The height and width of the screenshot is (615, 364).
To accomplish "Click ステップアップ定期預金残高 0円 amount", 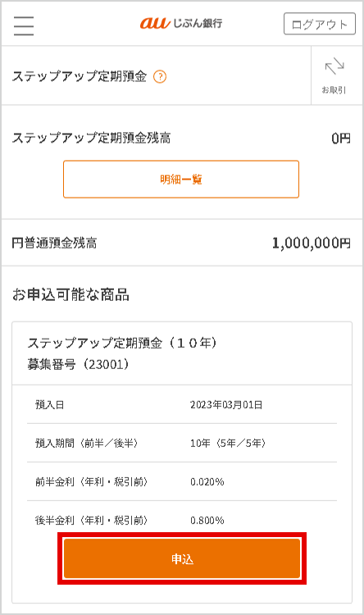I will click(x=340, y=138).
